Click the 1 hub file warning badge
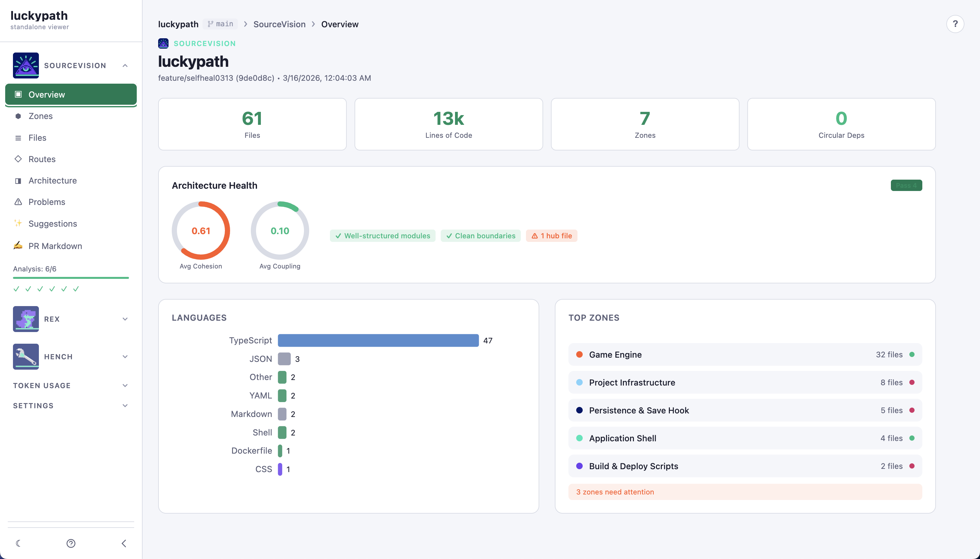 pyautogui.click(x=551, y=236)
